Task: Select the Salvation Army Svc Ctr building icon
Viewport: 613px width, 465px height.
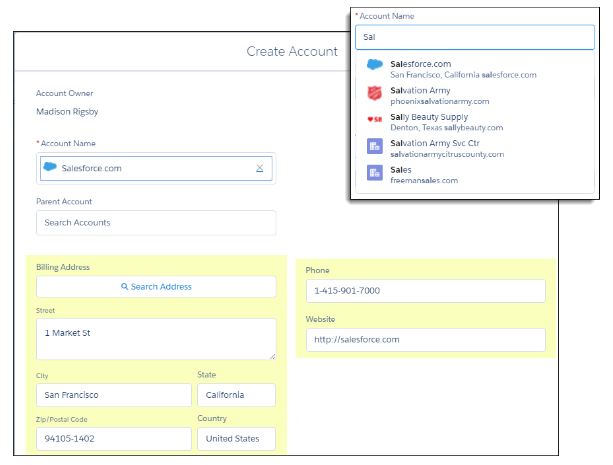Action: [375, 146]
